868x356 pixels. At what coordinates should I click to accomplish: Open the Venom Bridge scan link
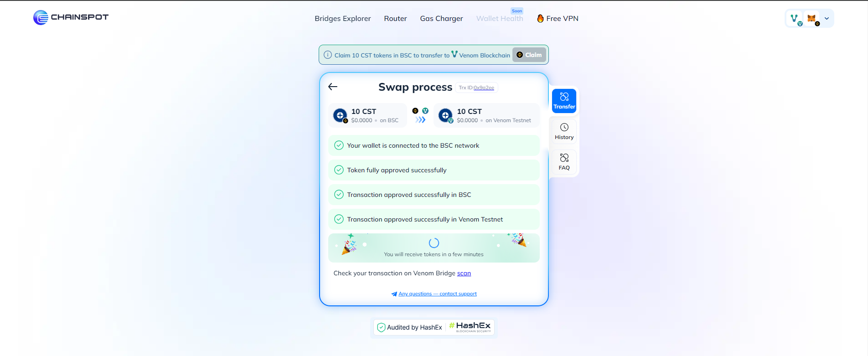pyautogui.click(x=464, y=273)
